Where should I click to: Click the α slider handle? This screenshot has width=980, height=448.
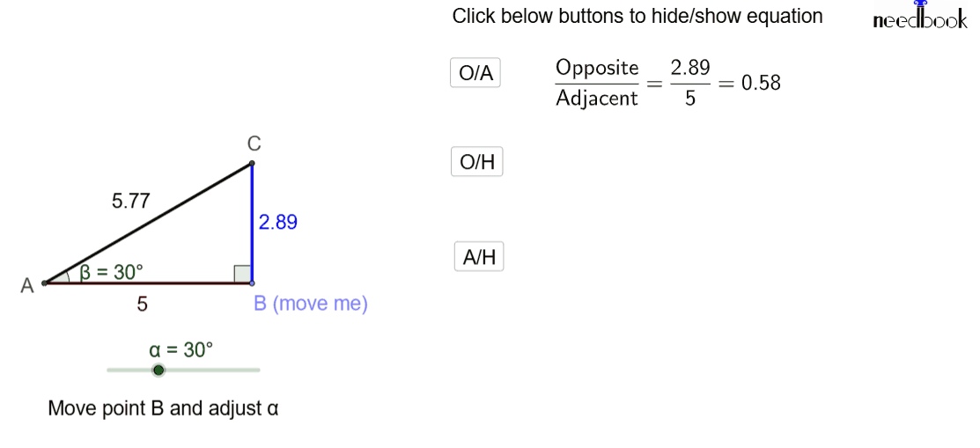point(158,371)
